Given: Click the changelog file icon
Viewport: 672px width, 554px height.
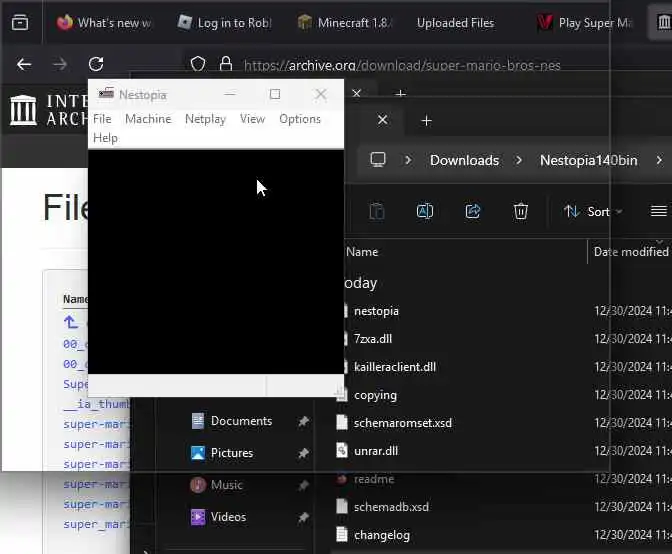Looking at the screenshot, I should tap(342, 535).
